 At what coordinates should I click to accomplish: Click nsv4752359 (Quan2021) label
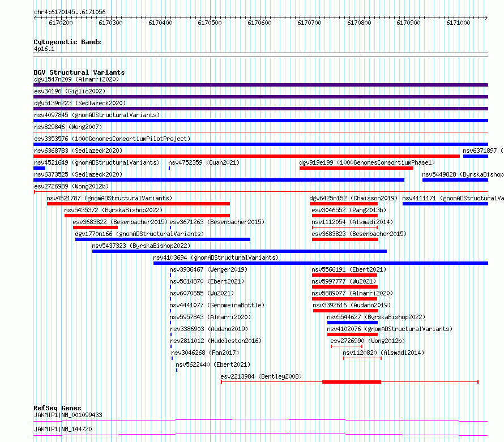(204, 162)
